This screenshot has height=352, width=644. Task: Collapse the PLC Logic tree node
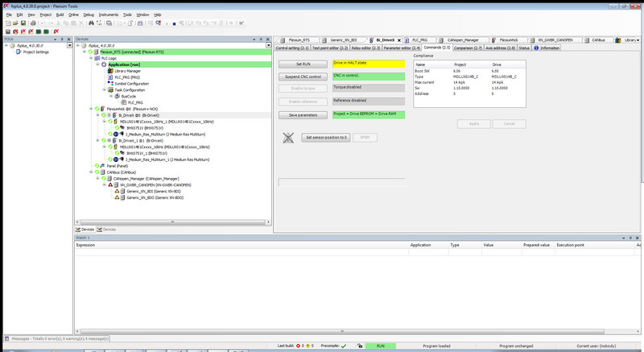91,58
